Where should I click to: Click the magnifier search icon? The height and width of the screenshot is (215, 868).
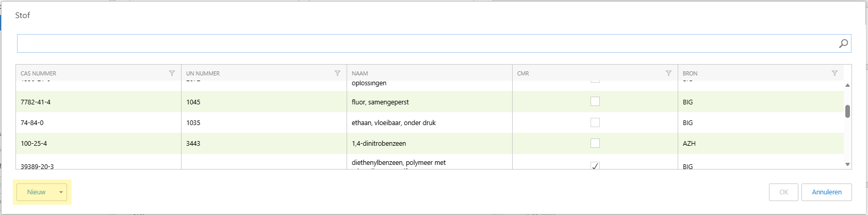click(x=843, y=43)
